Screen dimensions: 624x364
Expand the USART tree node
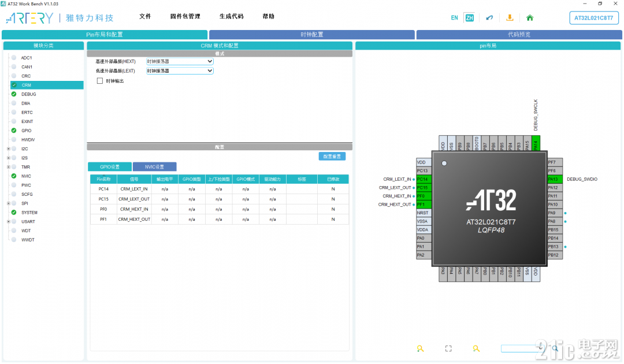pos(8,222)
